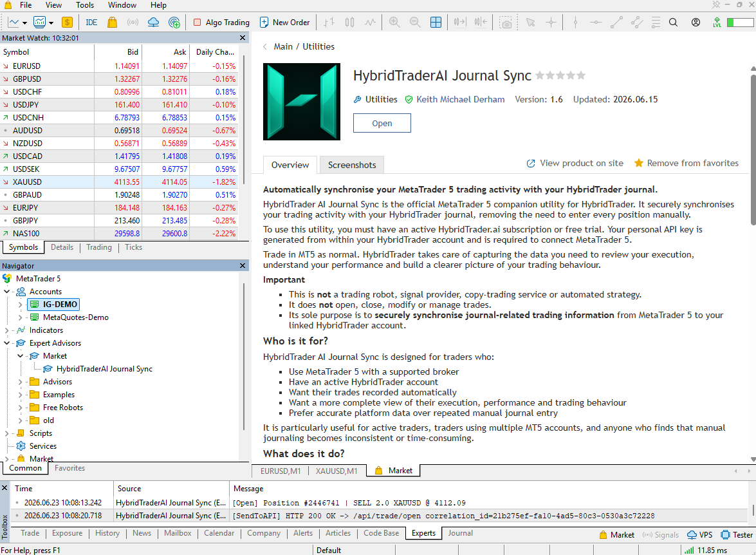The image size is (756, 555).
Task: Expand the Advisors folder
Action: pos(20,382)
